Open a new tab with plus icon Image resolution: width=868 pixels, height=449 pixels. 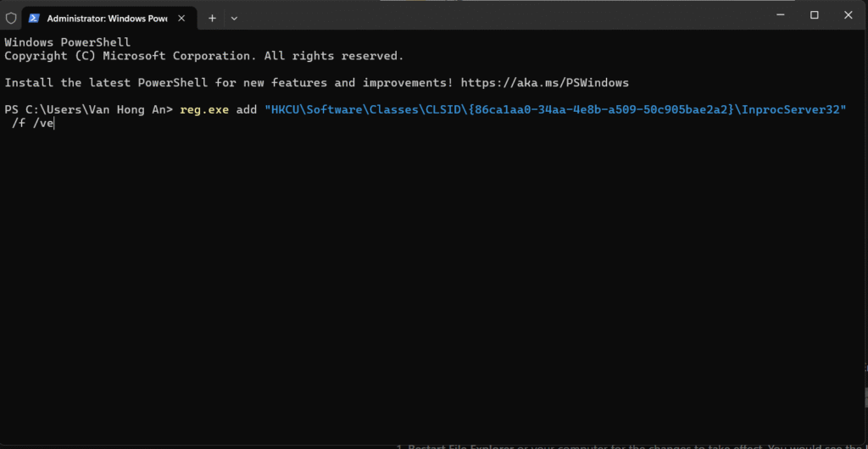(x=212, y=18)
